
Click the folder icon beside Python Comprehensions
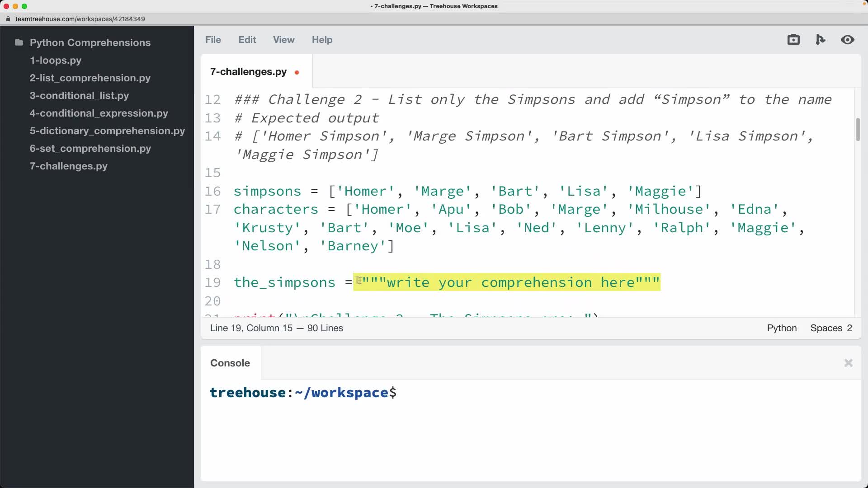[19, 42]
